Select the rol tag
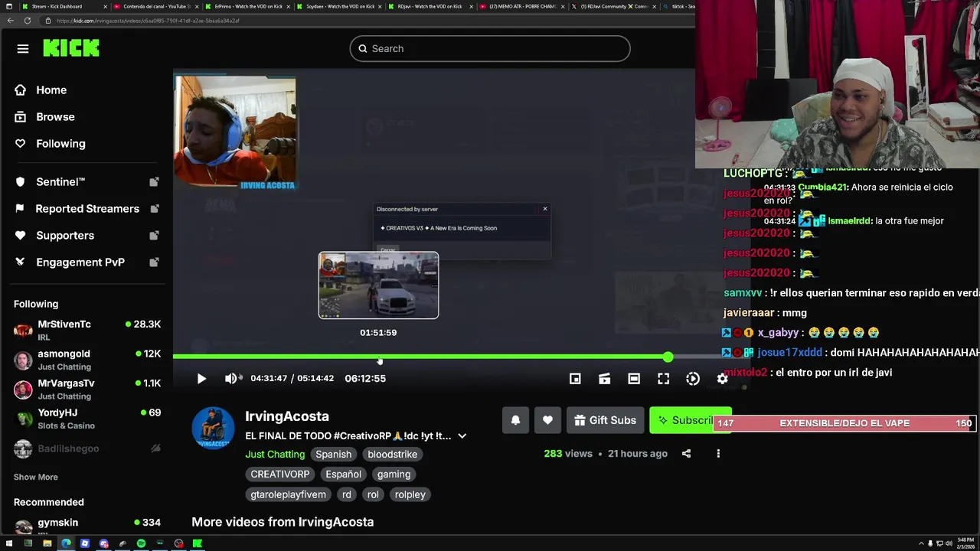 pos(373,494)
